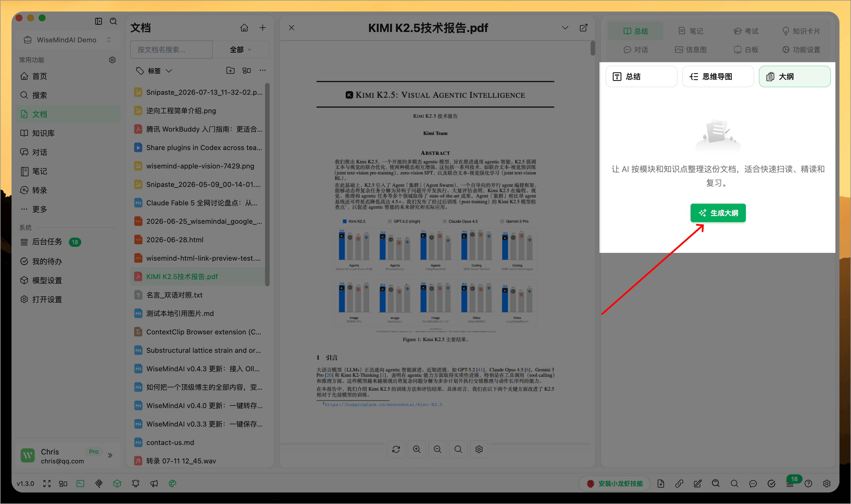
Task: Toggle fullscreen icon next to v1.3.0
Action: tap(47, 484)
